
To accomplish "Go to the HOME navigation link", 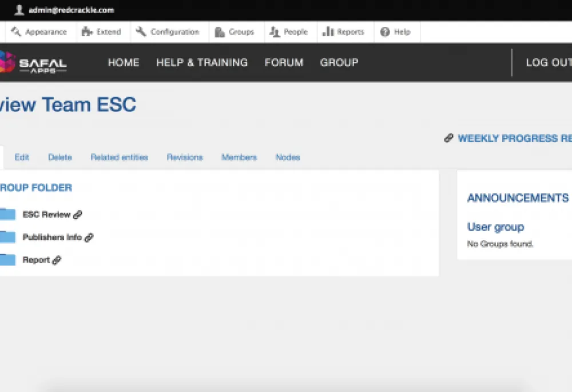I will (x=124, y=62).
